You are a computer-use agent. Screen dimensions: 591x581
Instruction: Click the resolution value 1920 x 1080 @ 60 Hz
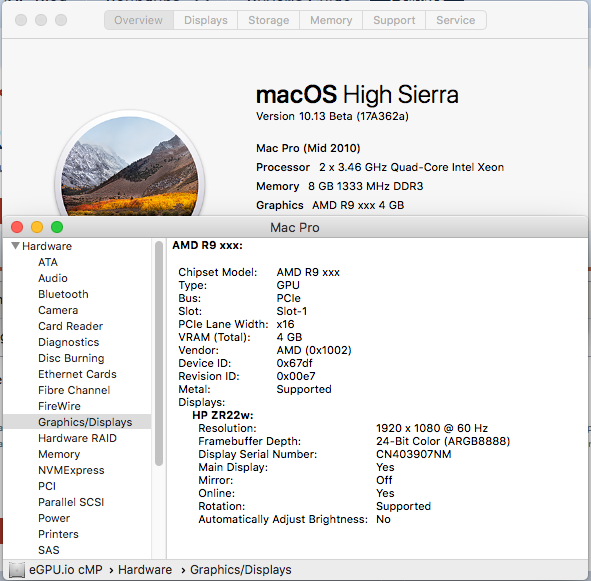(432, 428)
